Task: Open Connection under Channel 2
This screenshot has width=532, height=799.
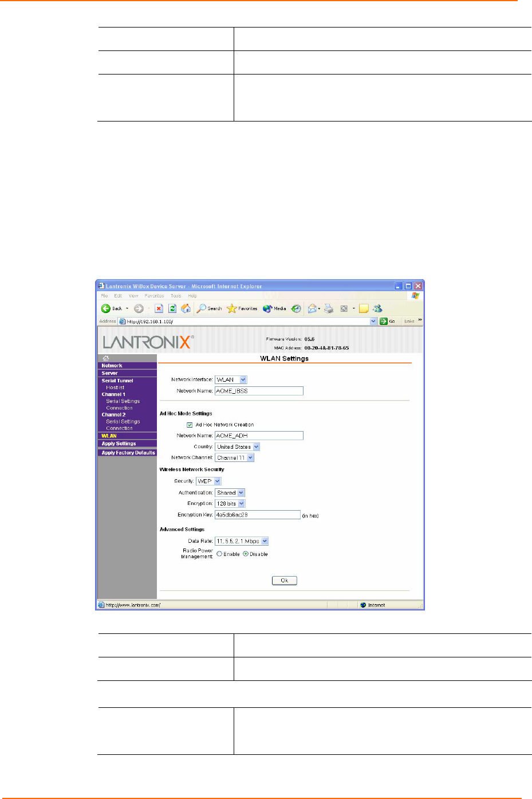Action: [x=119, y=428]
